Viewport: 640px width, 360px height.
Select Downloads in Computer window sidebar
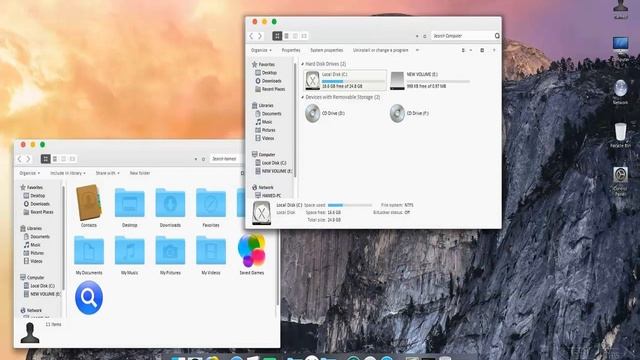pos(269,81)
